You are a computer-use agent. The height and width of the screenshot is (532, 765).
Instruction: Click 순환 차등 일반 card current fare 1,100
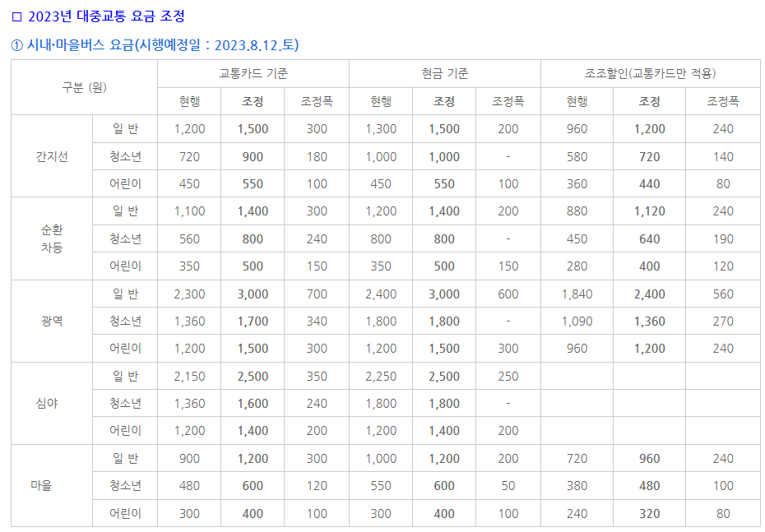pyautogui.click(x=189, y=211)
